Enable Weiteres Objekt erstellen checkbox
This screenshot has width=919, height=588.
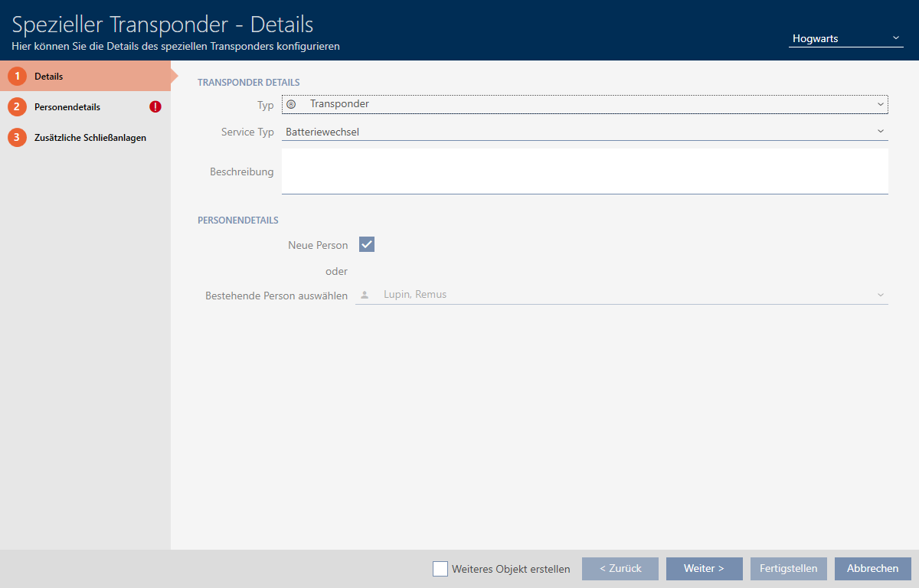[x=440, y=569]
